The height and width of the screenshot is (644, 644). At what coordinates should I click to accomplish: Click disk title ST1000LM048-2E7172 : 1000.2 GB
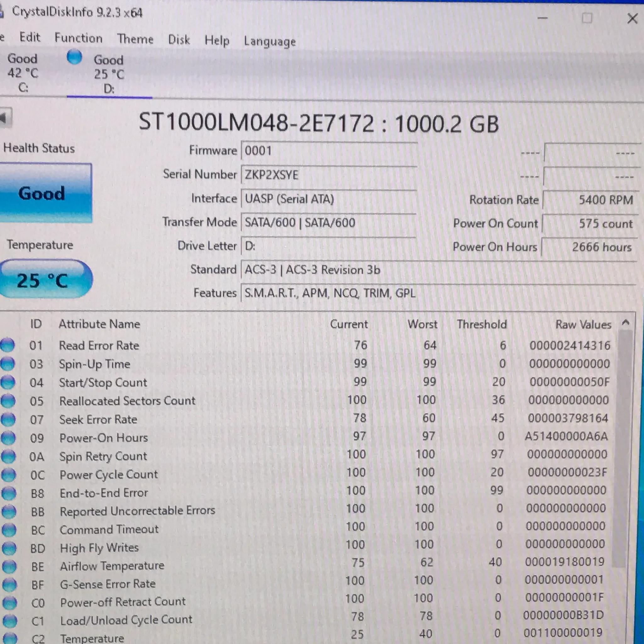[319, 123]
